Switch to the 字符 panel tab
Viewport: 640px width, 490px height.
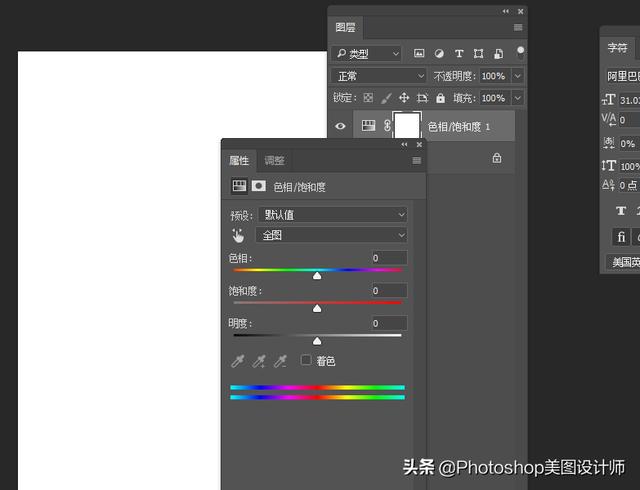(618, 47)
